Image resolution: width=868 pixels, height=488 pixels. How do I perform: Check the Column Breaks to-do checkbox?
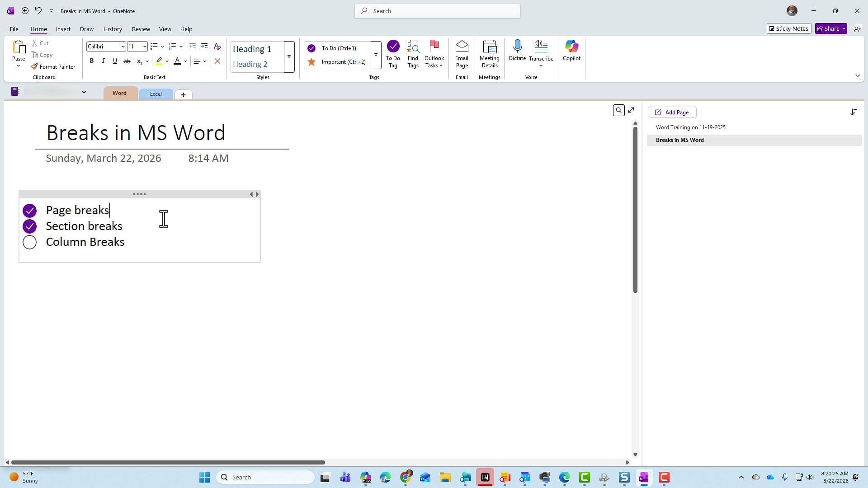click(29, 242)
